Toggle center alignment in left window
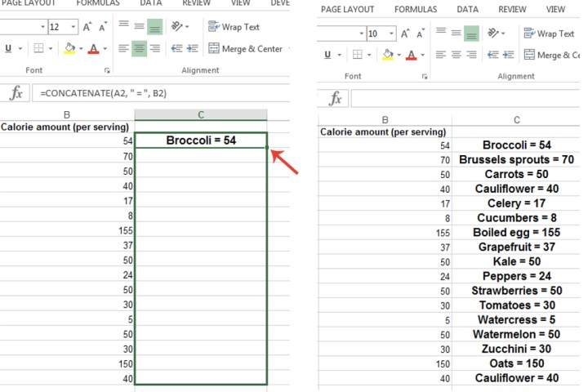 coord(139,48)
